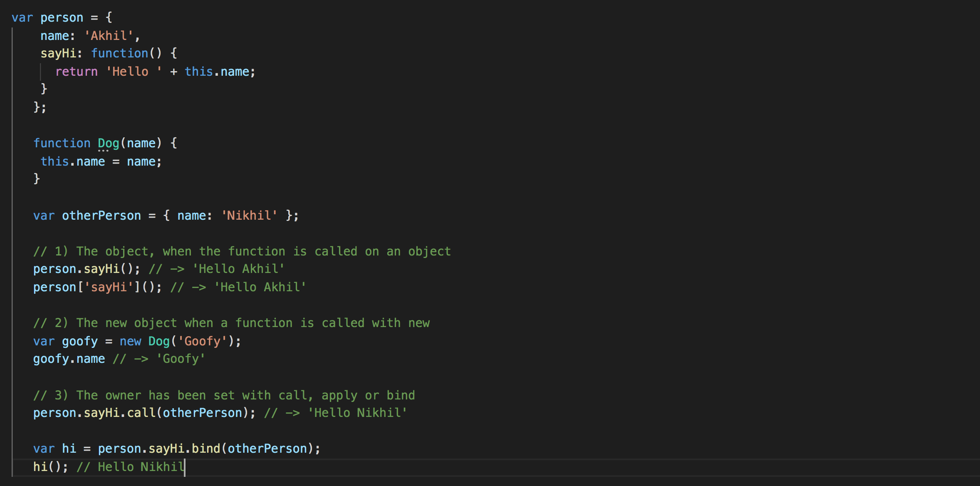
Task: Click the 'Goofy' string argument in Dog call
Action: point(203,341)
